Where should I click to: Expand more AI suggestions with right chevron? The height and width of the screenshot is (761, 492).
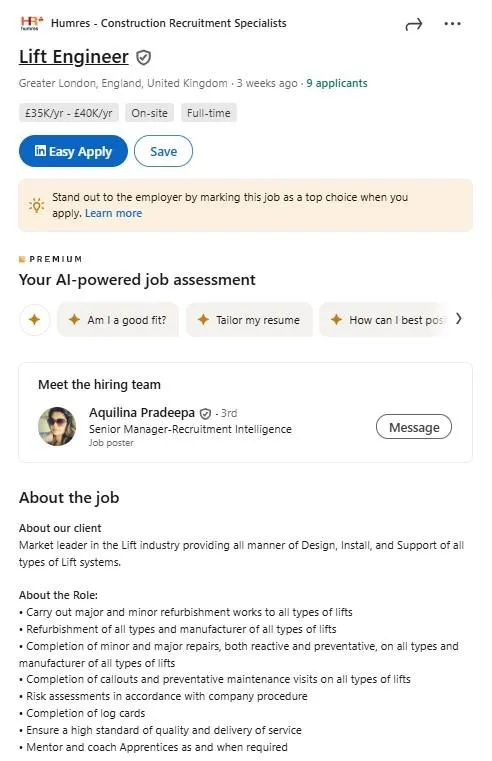(459, 319)
